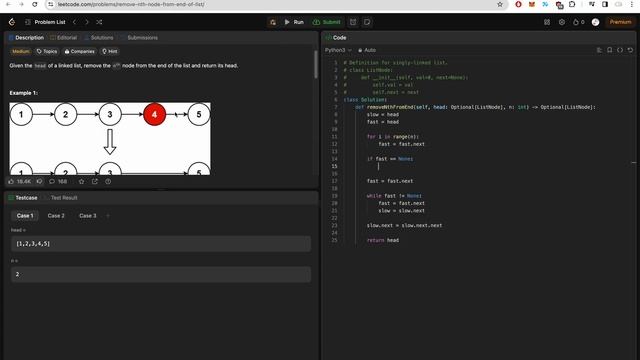Edit the head input field [1,2,3,4,5]
Viewport: 640px width, 360px height.
click(161, 244)
